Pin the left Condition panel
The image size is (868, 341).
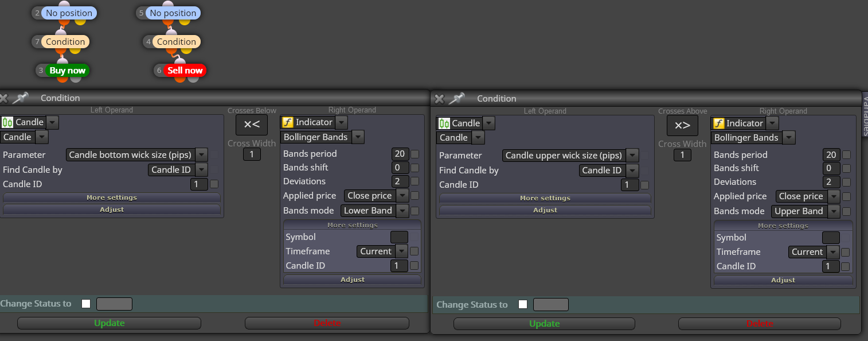pyautogui.click(x=20, y=98)
